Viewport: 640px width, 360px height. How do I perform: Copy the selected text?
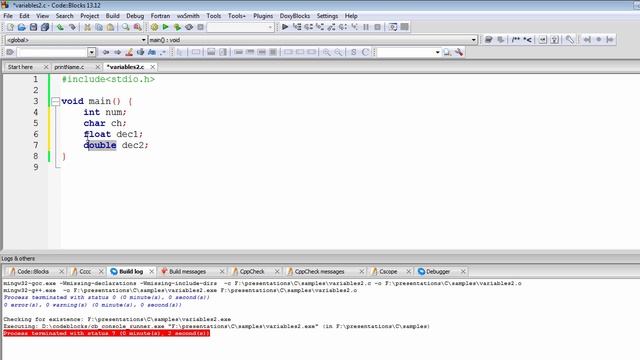(99, 27)
